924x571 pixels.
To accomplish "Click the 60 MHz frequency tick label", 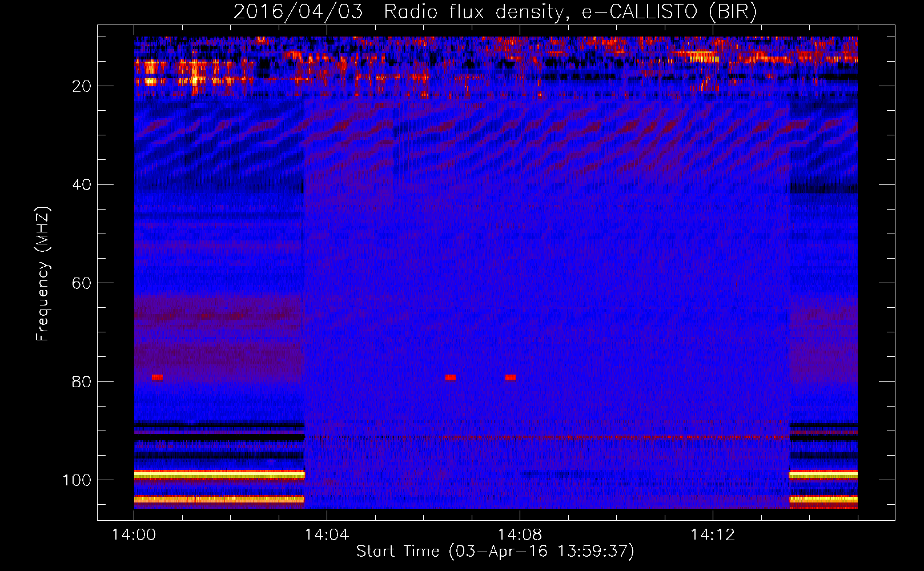I will coord(82,284).
